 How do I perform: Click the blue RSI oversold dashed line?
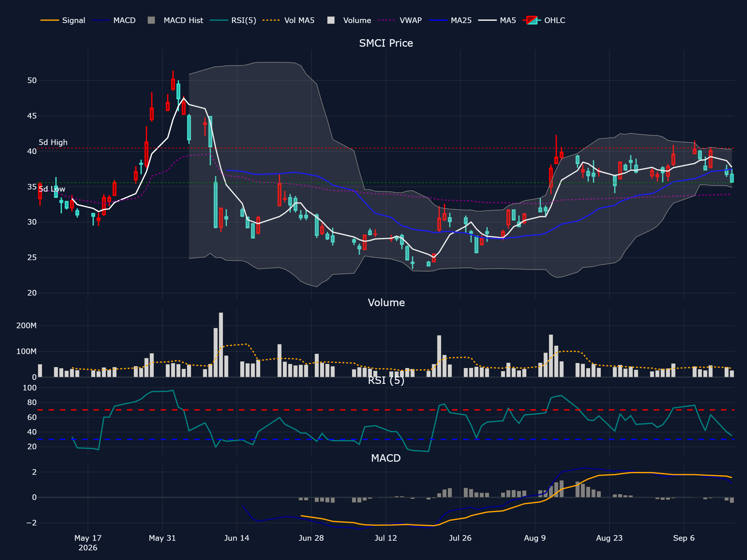tap(386, 440)
